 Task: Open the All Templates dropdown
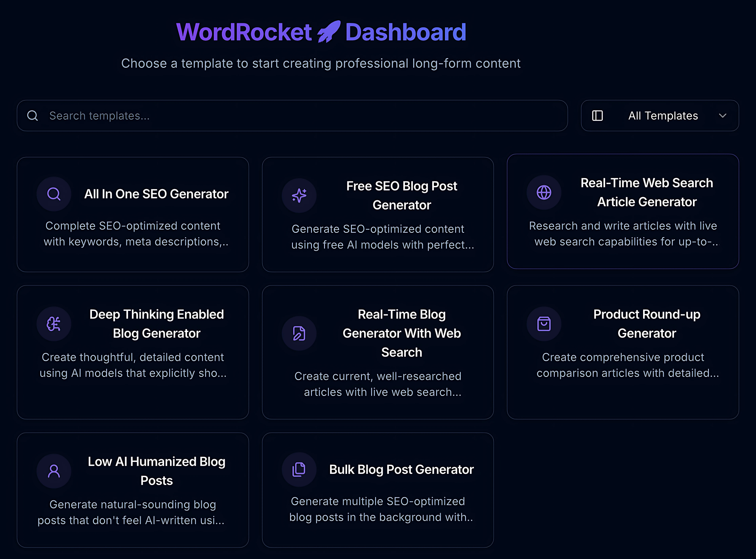pyautogui.click(x=660, y=116)
